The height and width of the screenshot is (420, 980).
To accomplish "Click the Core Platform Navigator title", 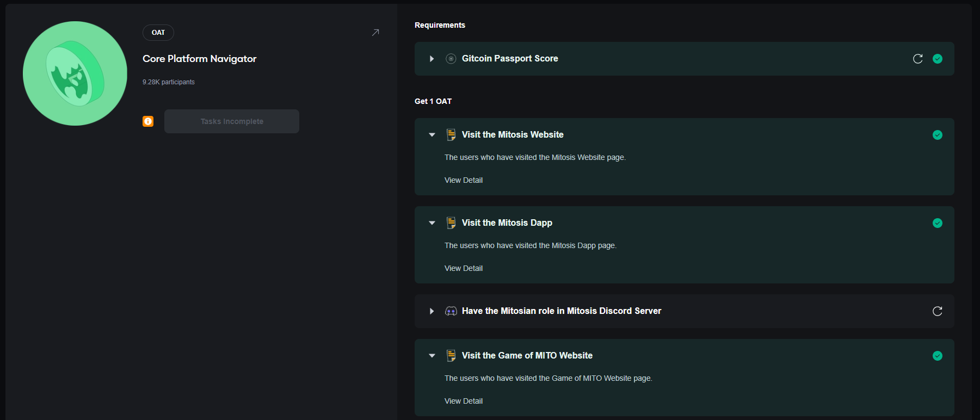I will point(199,59).
